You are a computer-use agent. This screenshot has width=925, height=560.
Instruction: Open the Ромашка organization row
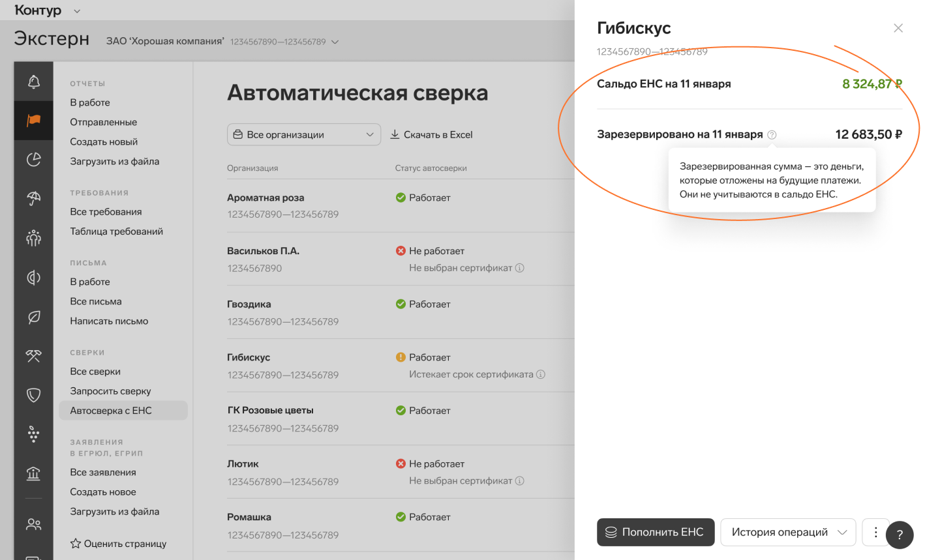[401, 525]
